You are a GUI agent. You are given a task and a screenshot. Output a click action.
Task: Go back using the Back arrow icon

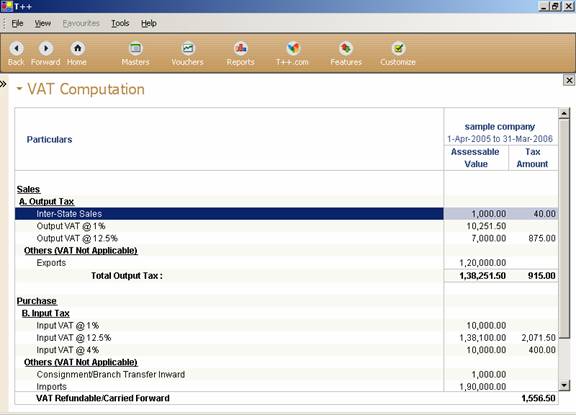tap(16, 48)
